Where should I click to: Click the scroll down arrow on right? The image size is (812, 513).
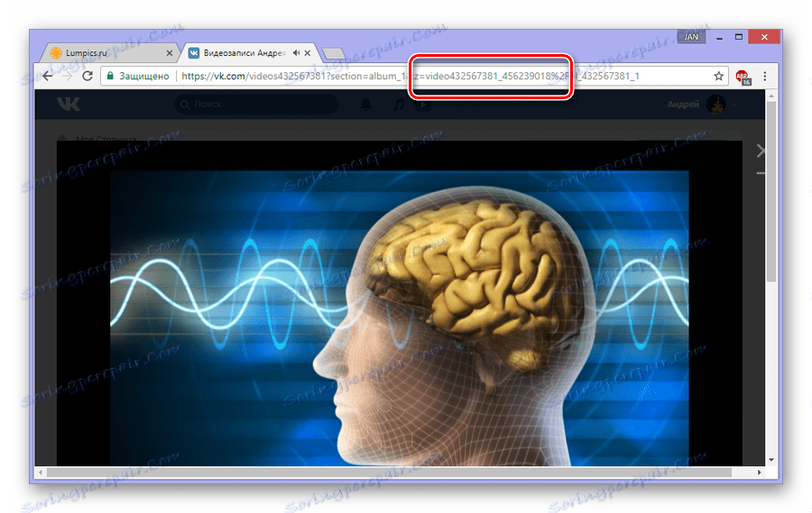point(771,460)
